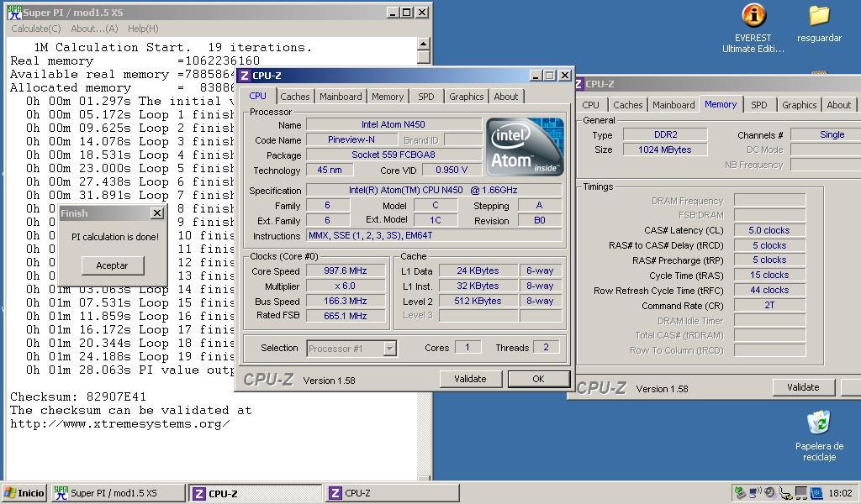Click the Cycle Time value 15 clocks
The height and width of the screenshot is (504, 861).
[769, 276]
